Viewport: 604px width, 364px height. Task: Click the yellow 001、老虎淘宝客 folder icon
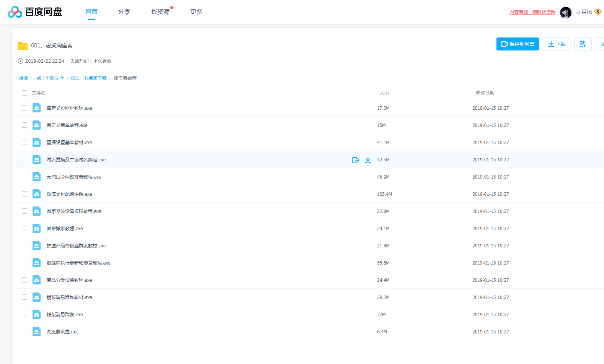click(x=23, y=46)
